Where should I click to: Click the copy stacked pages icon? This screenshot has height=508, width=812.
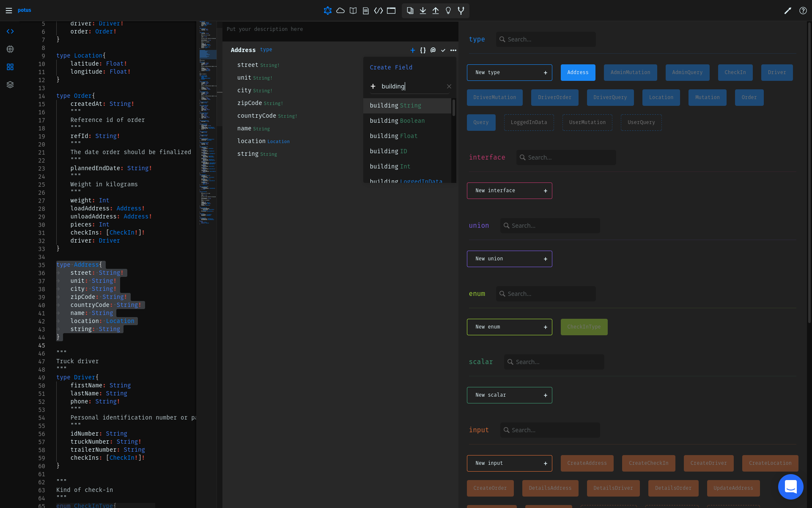[x=410, y=11]
